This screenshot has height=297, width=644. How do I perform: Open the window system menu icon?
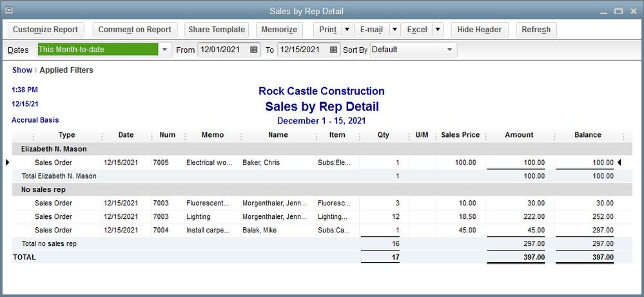[x=8, y=10]
